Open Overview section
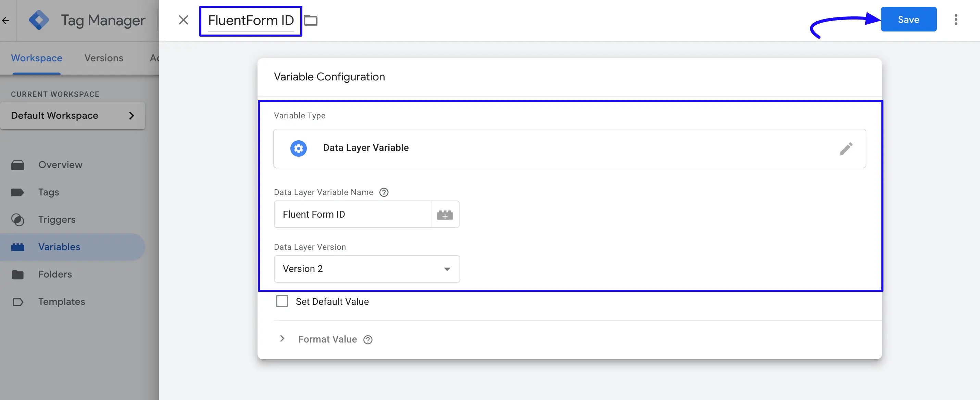The height and width of the screenshot is (400, 980). click(x=60, y=165)
